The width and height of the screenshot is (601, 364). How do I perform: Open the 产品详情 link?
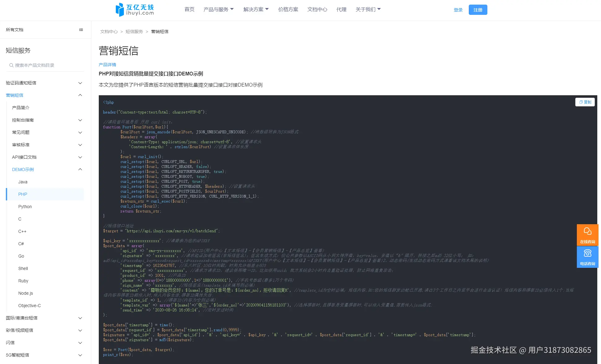[x=107, y=65]
